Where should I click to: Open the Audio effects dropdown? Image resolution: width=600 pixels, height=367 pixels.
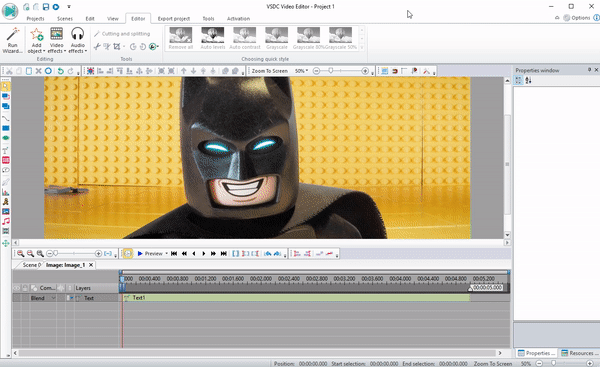tap(78, 40)
